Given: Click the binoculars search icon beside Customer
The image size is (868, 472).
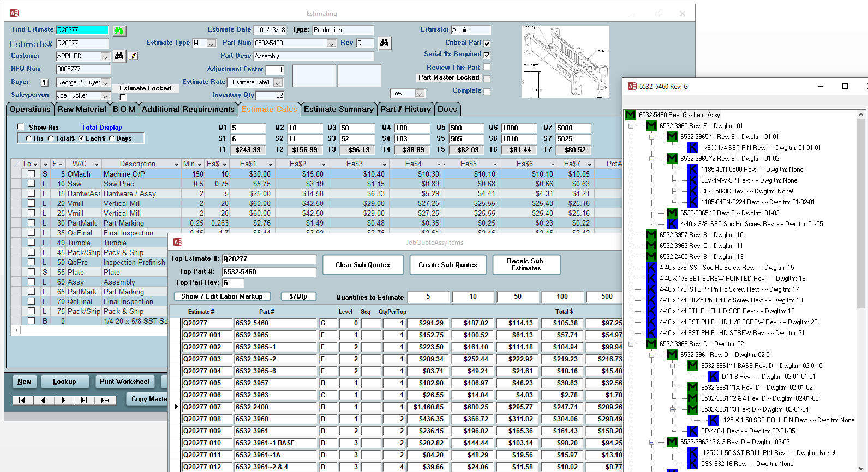Looking at the screenshot, I should (119, 56).
